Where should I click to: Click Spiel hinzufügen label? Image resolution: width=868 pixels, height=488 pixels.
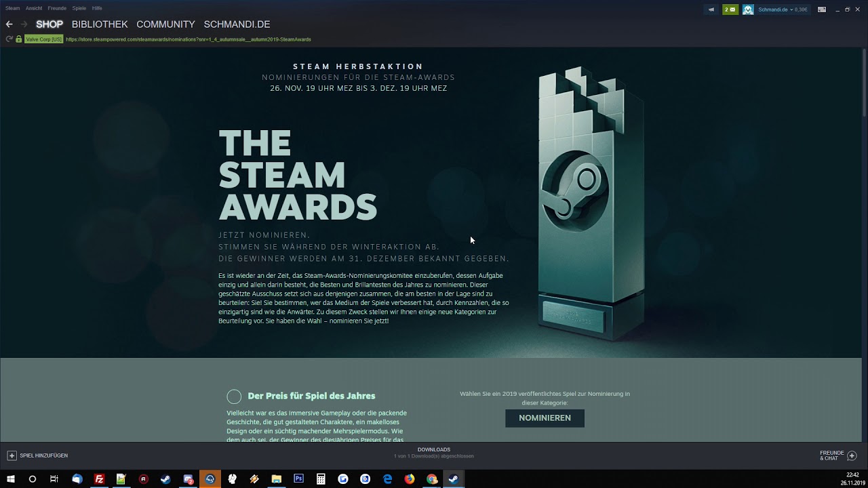[43, 455]
